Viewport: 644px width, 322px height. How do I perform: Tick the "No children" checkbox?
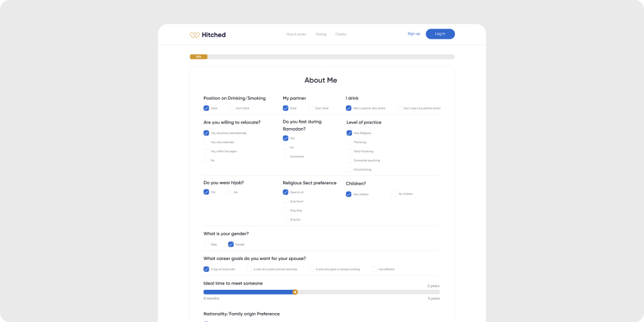[x=394, y=194]
